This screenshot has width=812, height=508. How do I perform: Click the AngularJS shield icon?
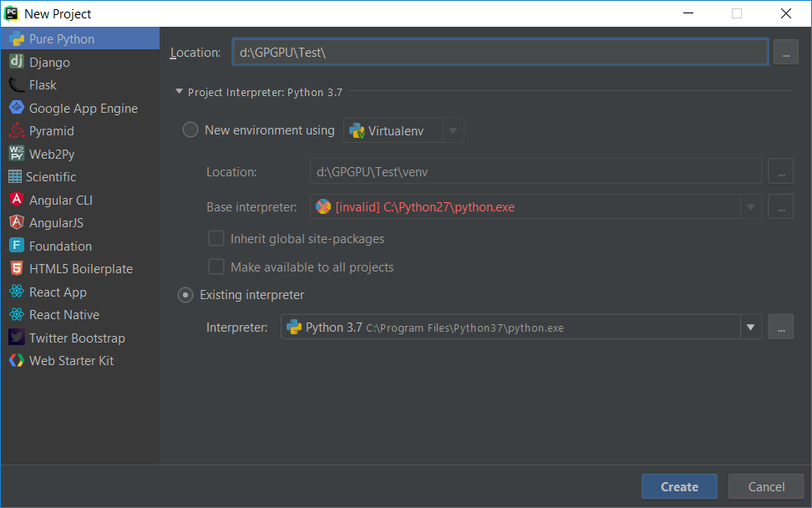click(17, 223)
